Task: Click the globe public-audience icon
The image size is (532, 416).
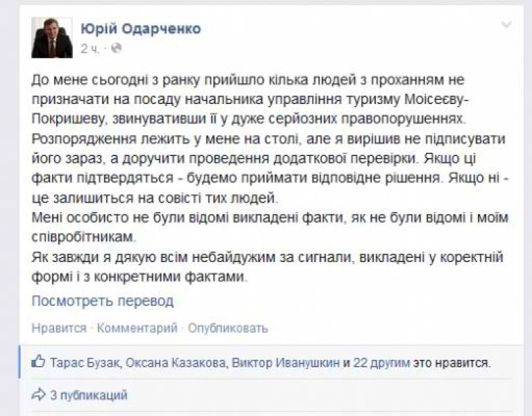Action: click(116, 49)
